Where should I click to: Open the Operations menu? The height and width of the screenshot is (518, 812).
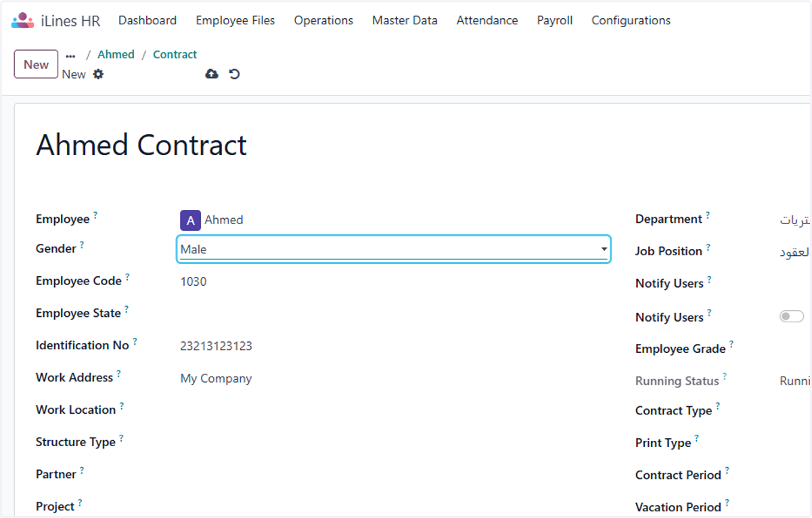(323, 20)
